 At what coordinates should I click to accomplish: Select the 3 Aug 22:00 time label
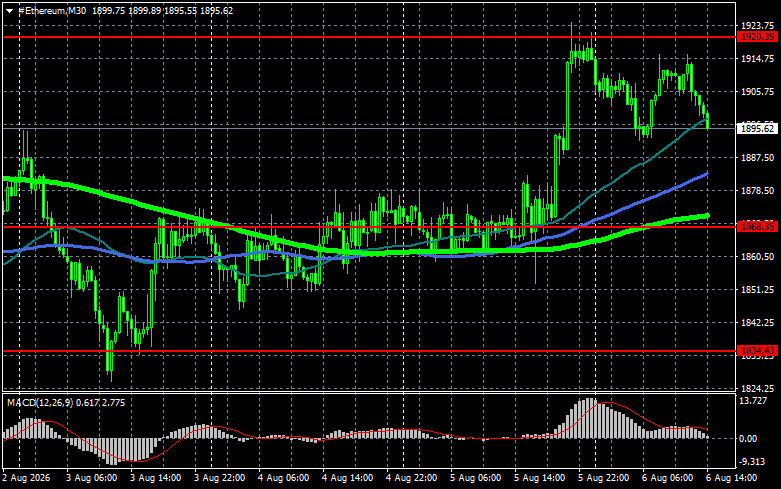[x=220, y=478]
